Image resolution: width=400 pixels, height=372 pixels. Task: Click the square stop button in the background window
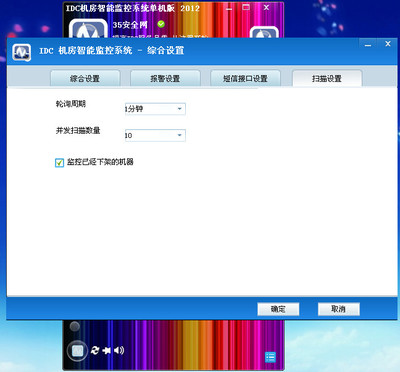[77, 350]
